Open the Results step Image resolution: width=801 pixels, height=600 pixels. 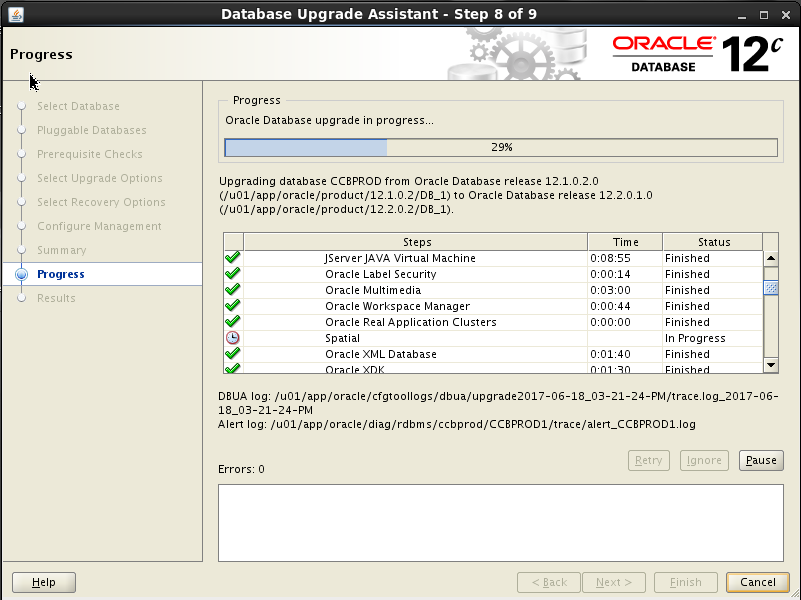(x=56, y=298)
